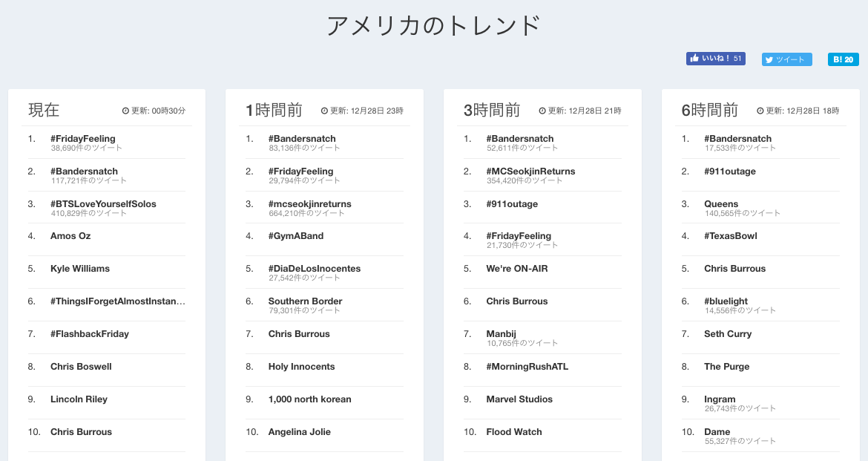Screen dimensions: 868x461
Task: Open the Angelina Jolie trend
Action: point(300,432)
